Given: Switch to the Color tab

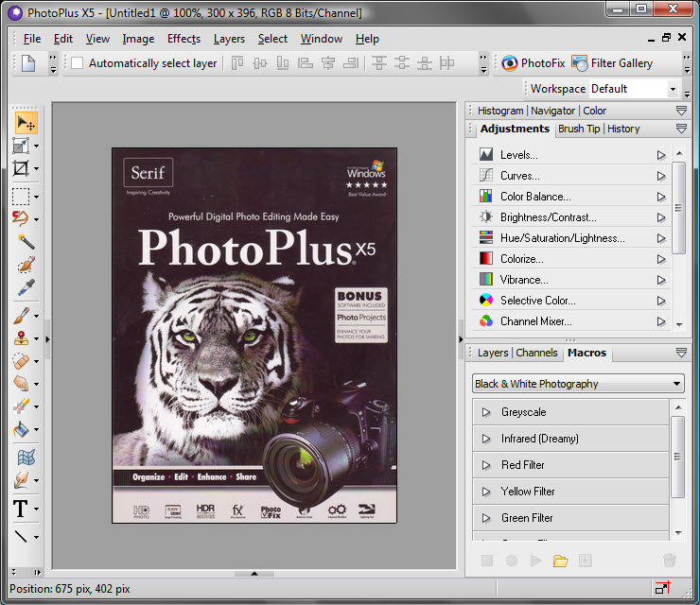Looking at the screenshot, I should click(x=594, y=111).
